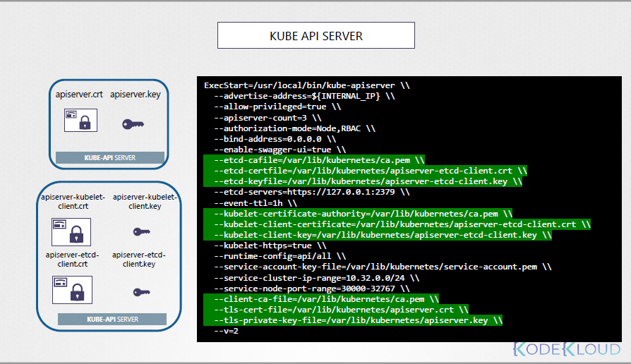Image resolution: width=631 pixels, height=364 pixels.
Task: Click the apiserver-kubelet-client.key key icon
Action: 142,231
